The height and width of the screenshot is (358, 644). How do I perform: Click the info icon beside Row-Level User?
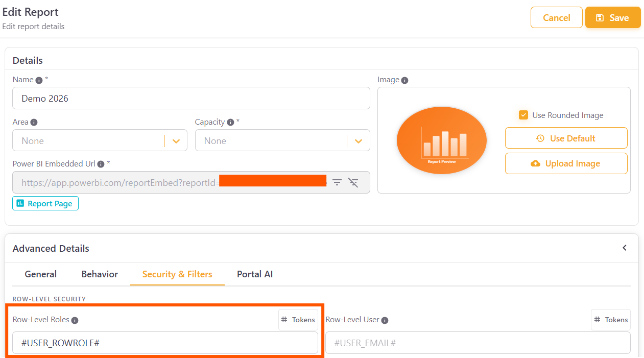[x=385, y=320]
